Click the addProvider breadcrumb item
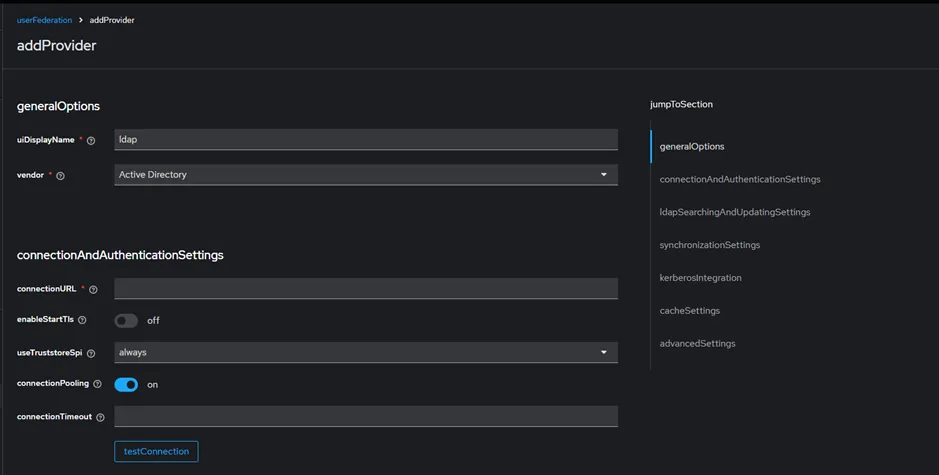 pos(112,20)
